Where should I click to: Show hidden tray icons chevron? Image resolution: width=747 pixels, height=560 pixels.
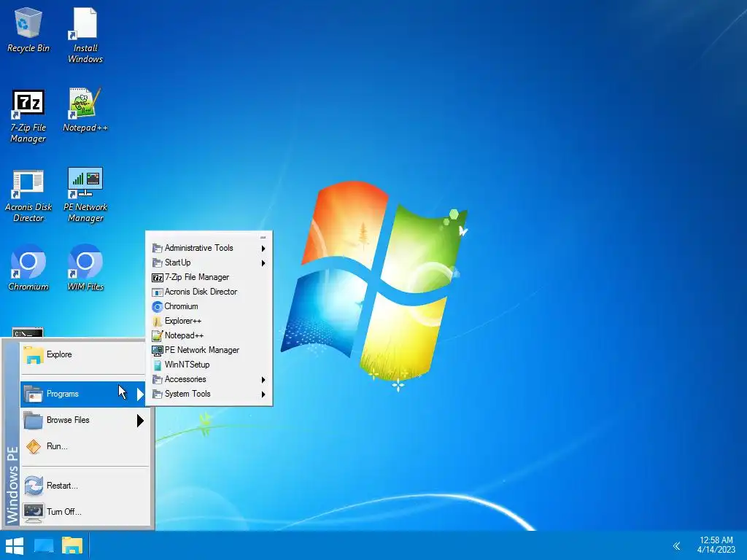676,545
